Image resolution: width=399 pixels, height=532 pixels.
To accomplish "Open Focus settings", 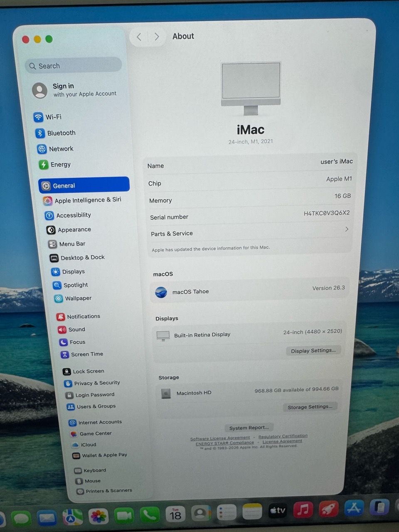I will tap(73, 342).
